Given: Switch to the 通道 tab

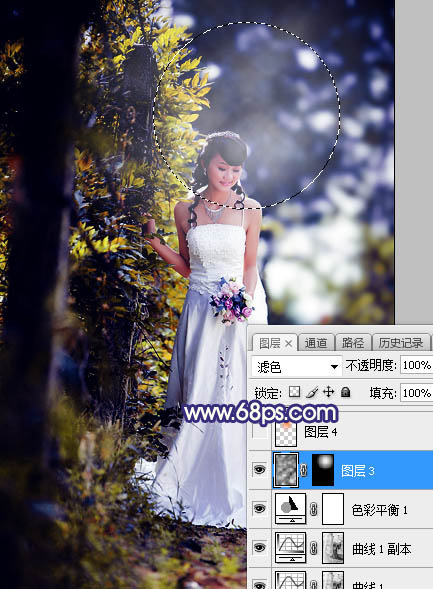Looking at the screenshot, I should tap(315, 343).
